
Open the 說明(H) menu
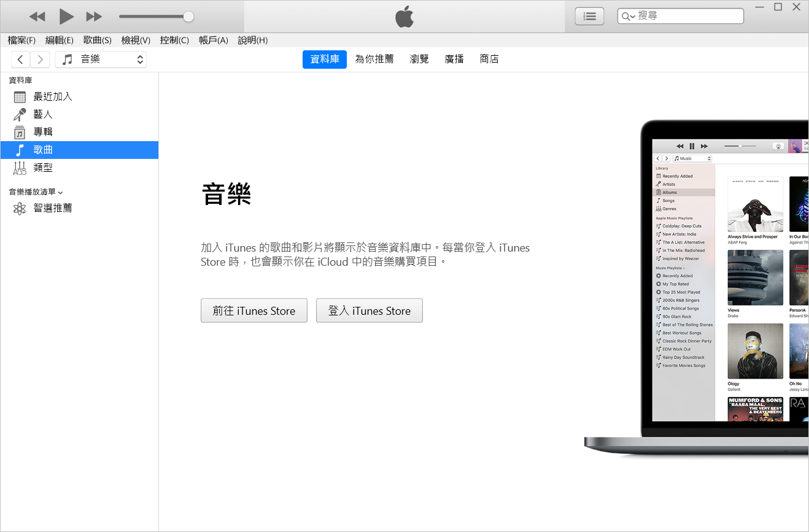[x=253, y=40]
